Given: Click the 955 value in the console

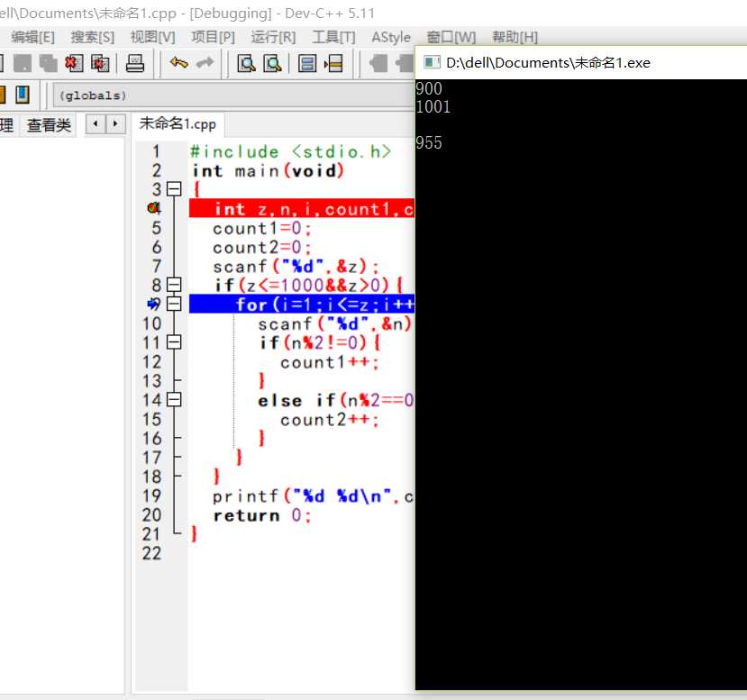Looking at the screenshot, I should click(429, 143).
